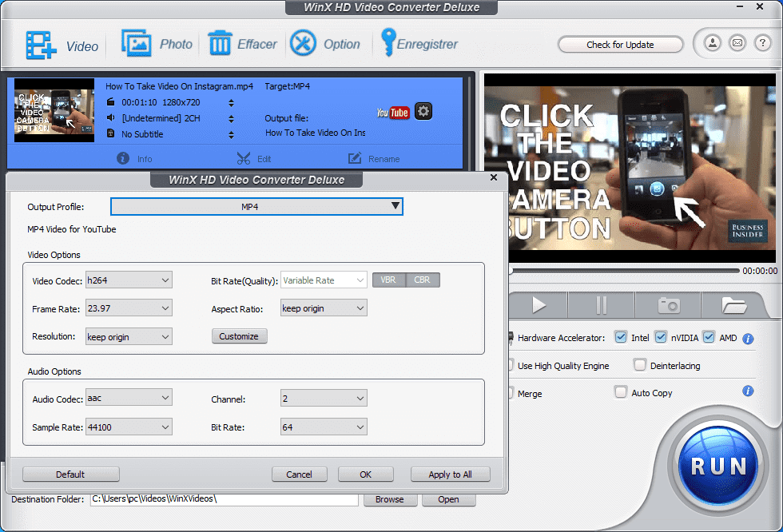Open the Edit scissors icon

pyautogui.click(x=243, y=159)
